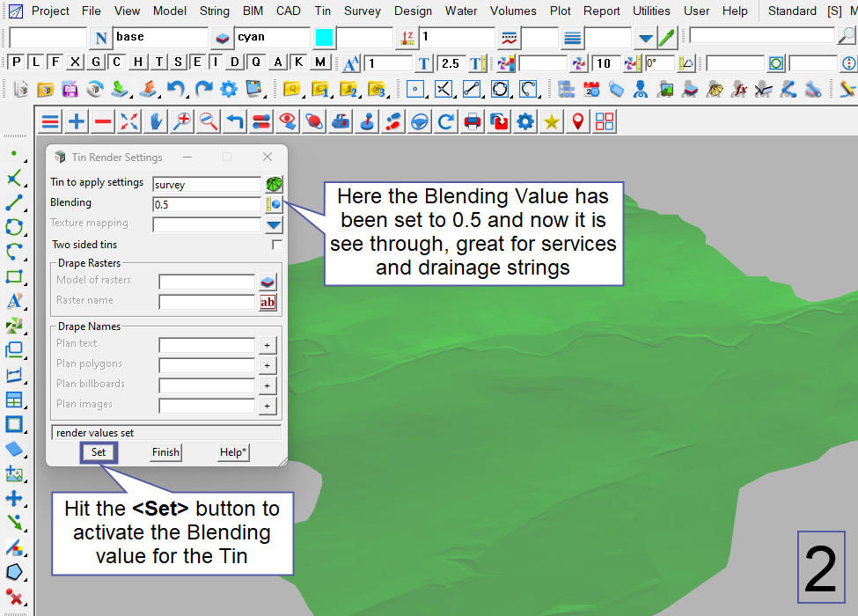Screen dimensions: 858x616
Task: Click the red location pin icon
Action: pos(577,121)
